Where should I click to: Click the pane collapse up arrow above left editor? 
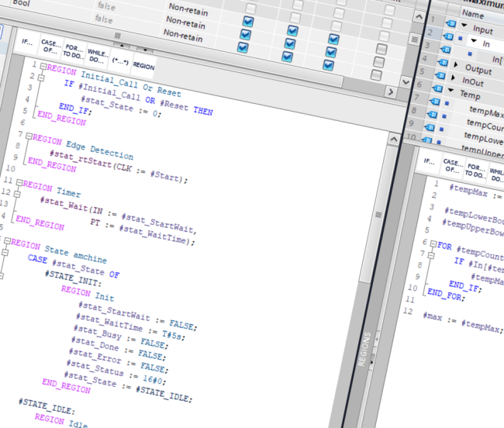coord(122,45)
